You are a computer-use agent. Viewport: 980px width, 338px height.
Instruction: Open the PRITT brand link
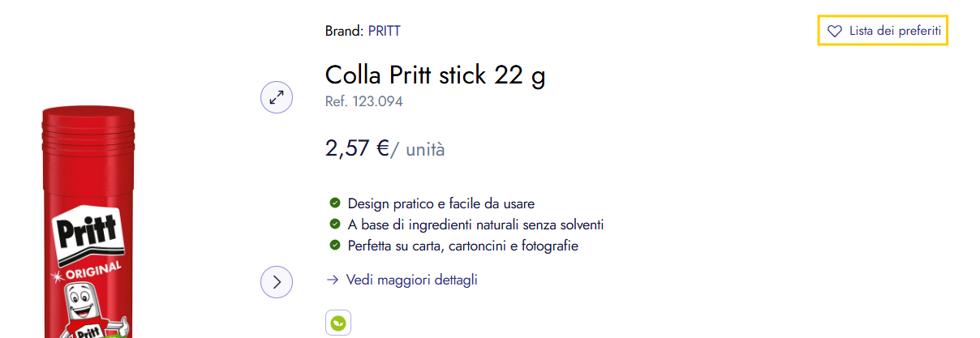pyautogui.click(x=384, y=32)
